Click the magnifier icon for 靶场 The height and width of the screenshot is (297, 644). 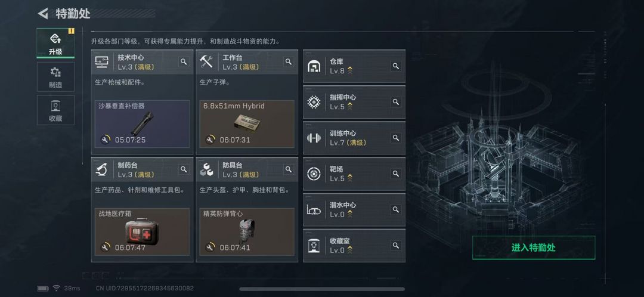(395, 174)
